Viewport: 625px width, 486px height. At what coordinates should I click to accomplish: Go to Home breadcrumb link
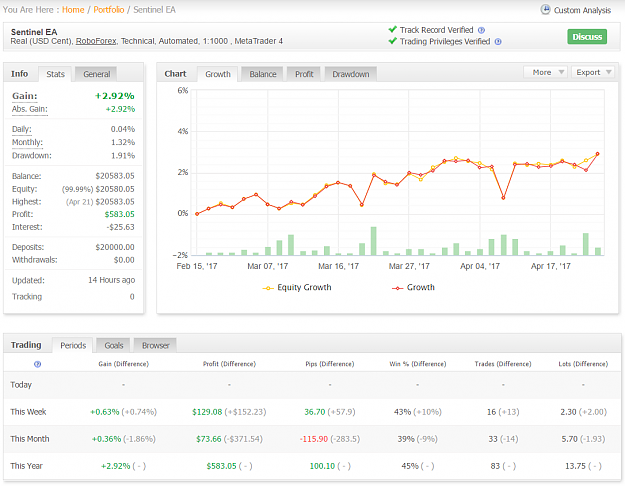pyautogui.click(x=73, y=10)
